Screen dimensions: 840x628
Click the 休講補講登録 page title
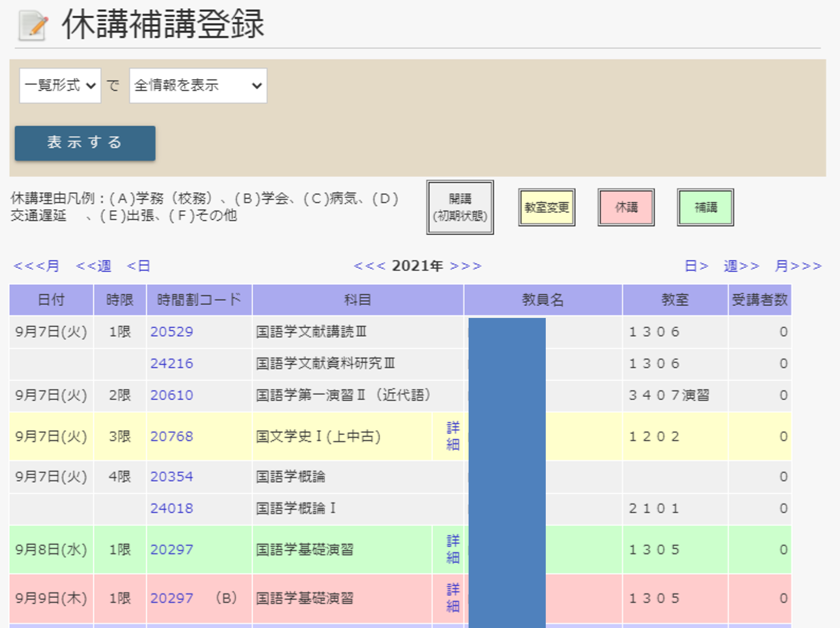pyautogui.click(x=164, y=24)
